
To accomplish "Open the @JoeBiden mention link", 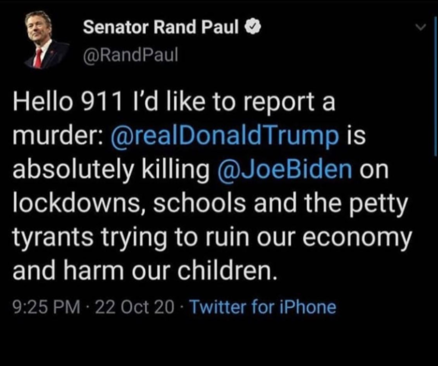I will [284, 169].
